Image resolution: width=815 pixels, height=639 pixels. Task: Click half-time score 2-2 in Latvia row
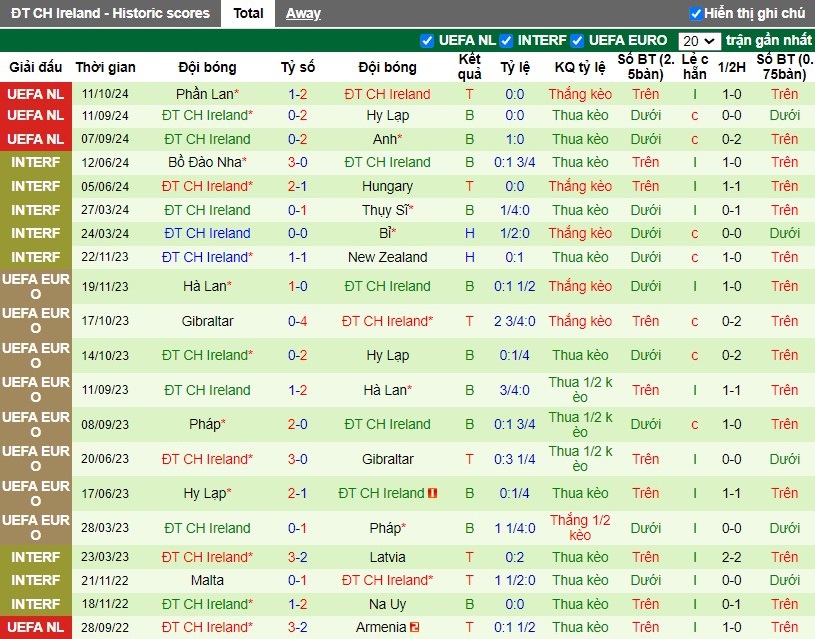(731, 557)
